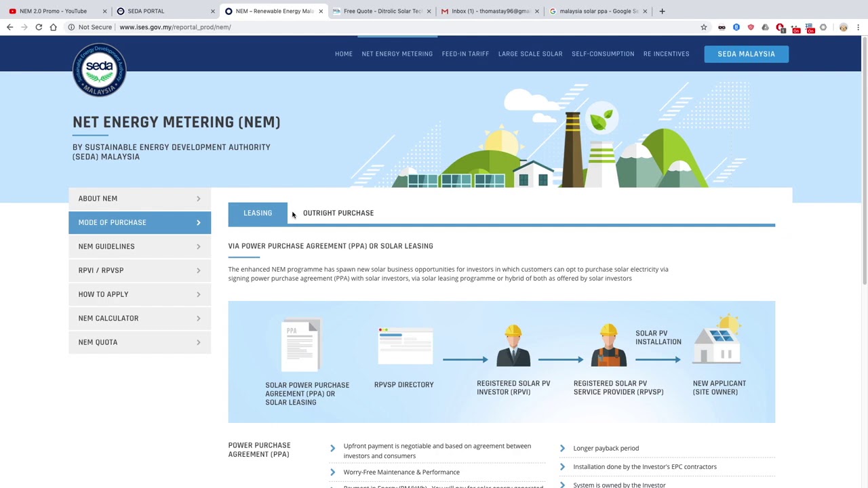Expand RPVI / RPVSP sidebar chevron
Image resolution: width=868 pixels, height=488 pixels.
[199, 270]
